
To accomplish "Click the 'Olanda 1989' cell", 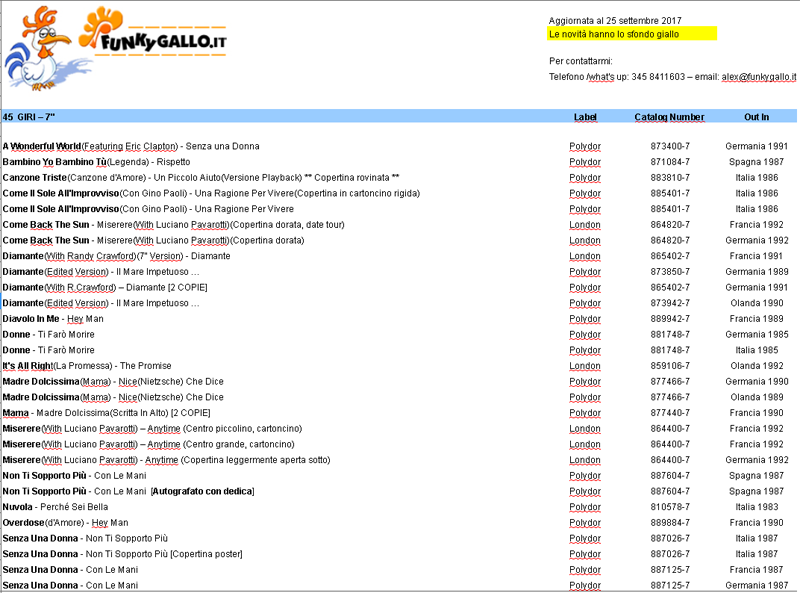I will 757,398.
